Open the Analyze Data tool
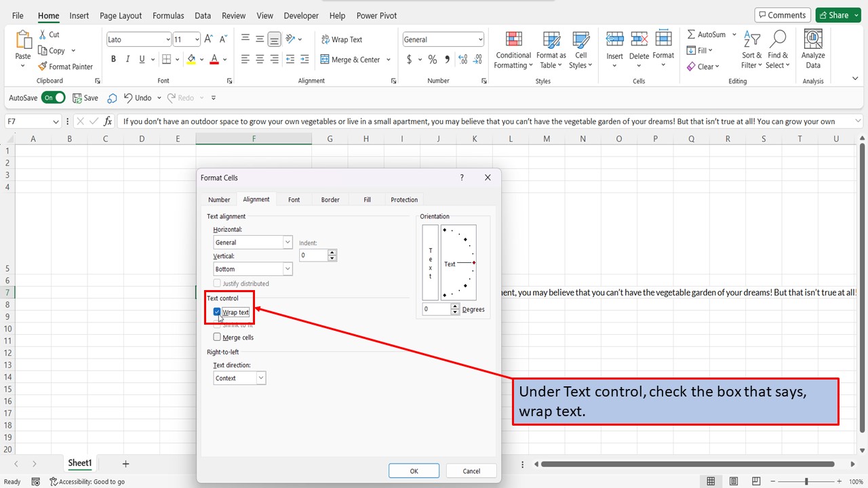 812,47
